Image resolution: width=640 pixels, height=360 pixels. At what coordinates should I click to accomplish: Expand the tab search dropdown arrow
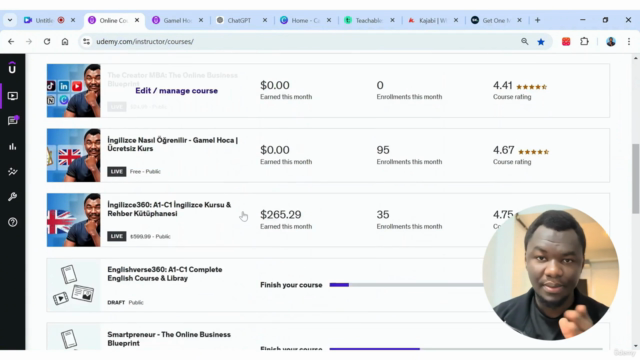click(10, 20)
